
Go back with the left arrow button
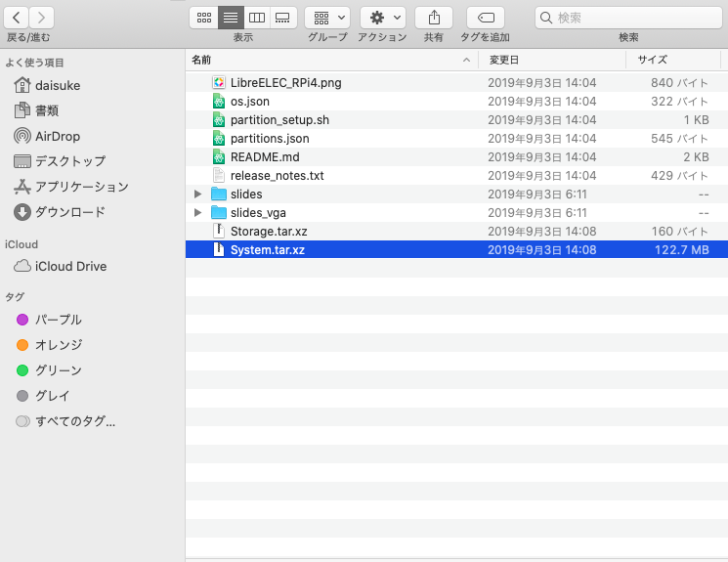17,18
